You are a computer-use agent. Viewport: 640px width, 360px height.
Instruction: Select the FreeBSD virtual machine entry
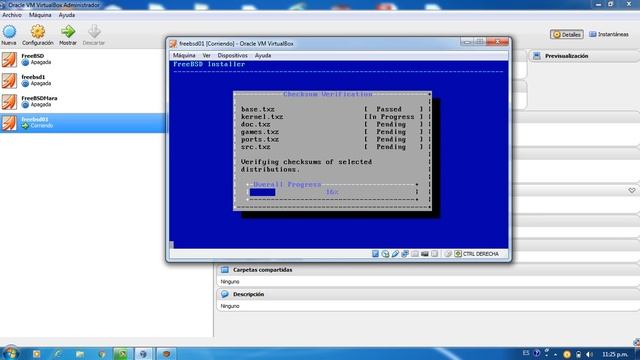pyautogui.click(x=83, y=60)
